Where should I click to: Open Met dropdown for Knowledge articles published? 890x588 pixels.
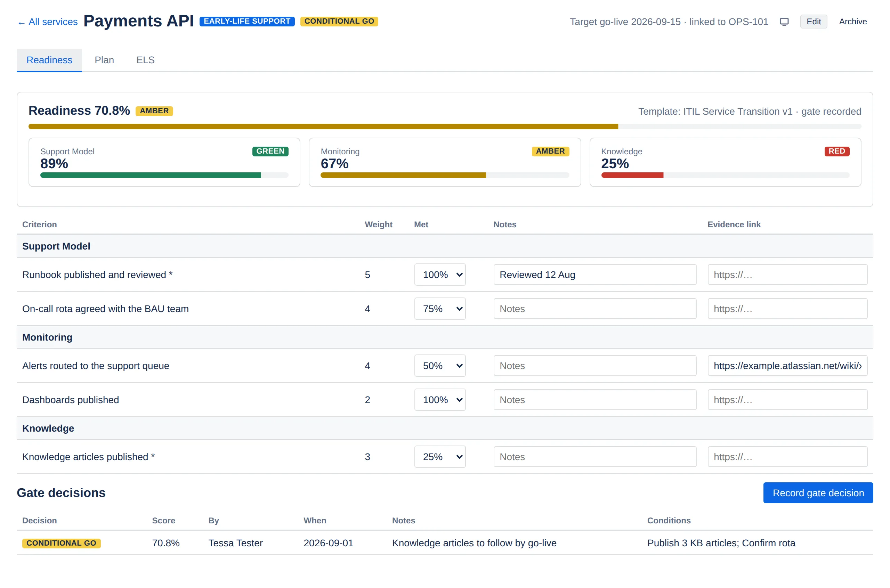click(x=439, y=457)
